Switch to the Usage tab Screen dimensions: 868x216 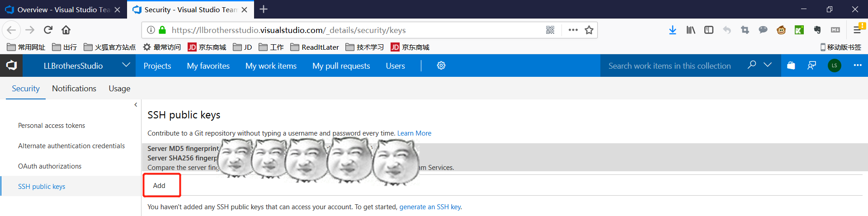tap(119, 89)
